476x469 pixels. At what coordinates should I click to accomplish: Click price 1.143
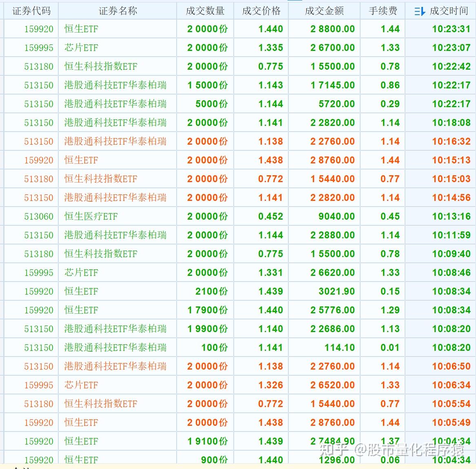click(x=270, y=85)
